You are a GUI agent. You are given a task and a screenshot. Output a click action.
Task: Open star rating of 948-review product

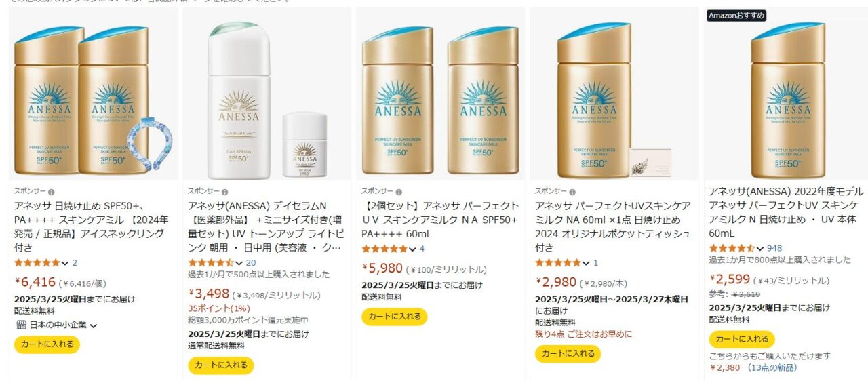tap(732, 248)
